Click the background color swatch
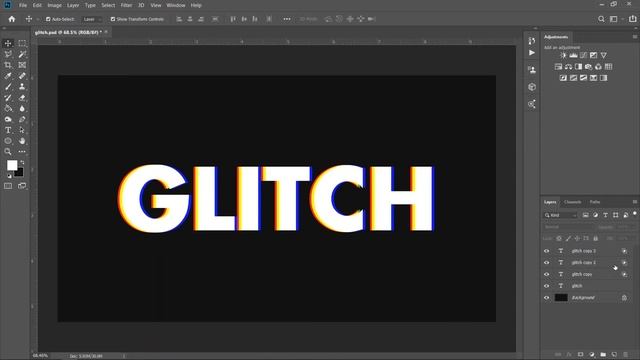This screenshot has width=640, height=360. coord(20,173)
